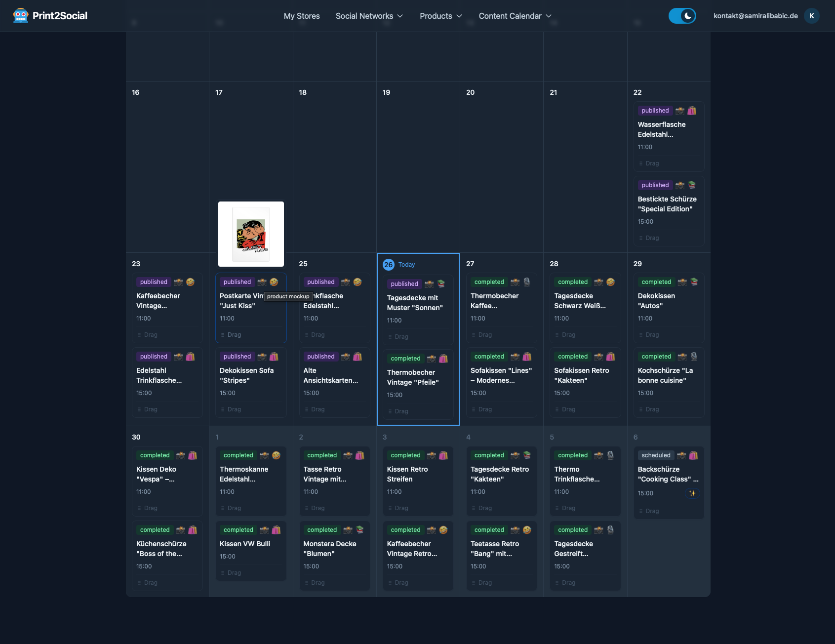This screenshot has height=644, width=835.
Task: Click the cheese wheel icon on Kaffeebecher Vintage card
Action: [x=191, y=282]
